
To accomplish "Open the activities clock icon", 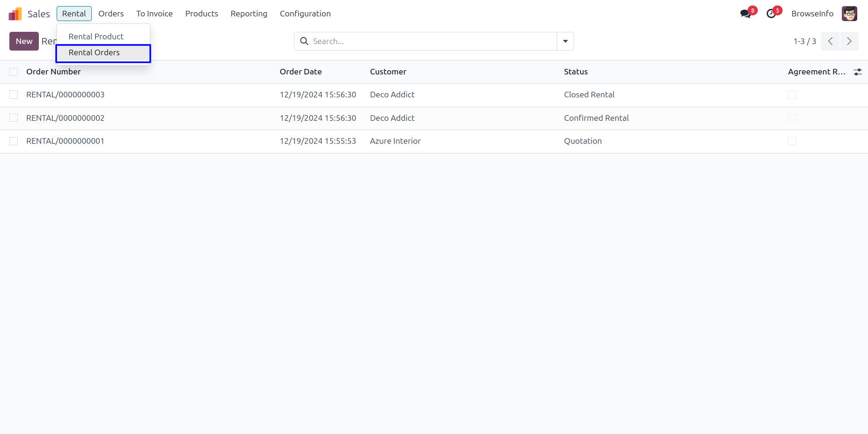I will tap(771, 14).
